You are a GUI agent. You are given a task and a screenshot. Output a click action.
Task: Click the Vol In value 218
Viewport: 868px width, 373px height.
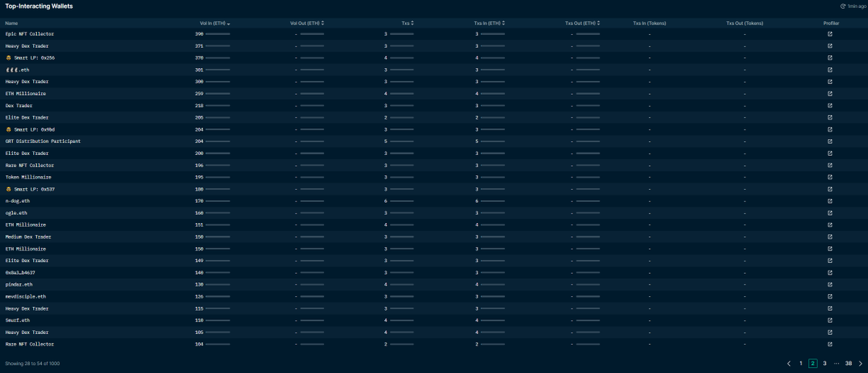199,106
